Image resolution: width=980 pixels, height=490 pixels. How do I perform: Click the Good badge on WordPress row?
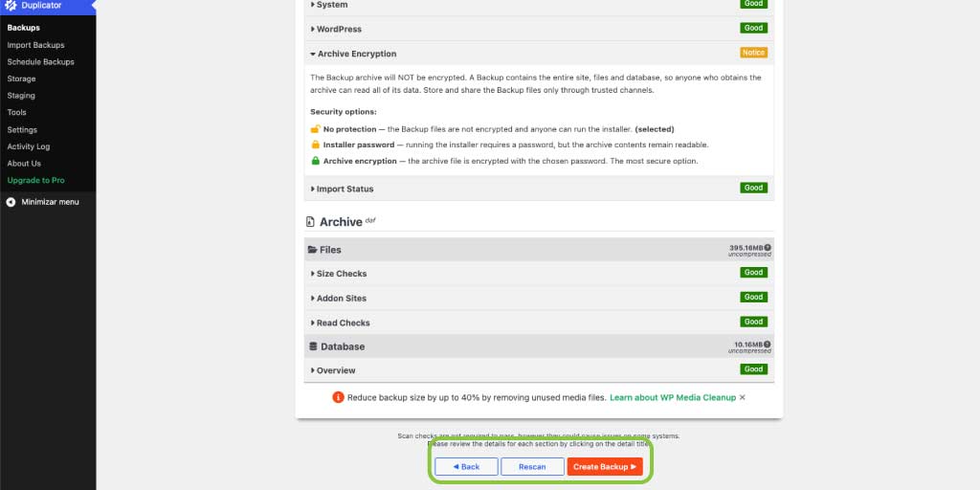(x=754, y=28)
